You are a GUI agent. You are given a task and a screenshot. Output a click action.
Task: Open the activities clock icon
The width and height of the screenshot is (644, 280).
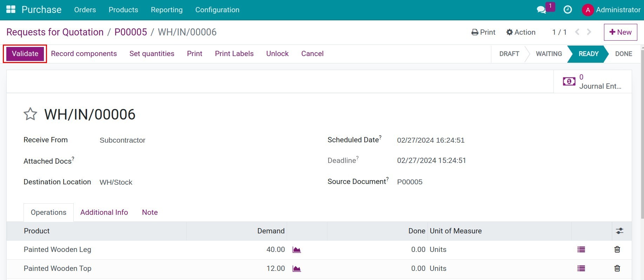click(x=567, y=10)
